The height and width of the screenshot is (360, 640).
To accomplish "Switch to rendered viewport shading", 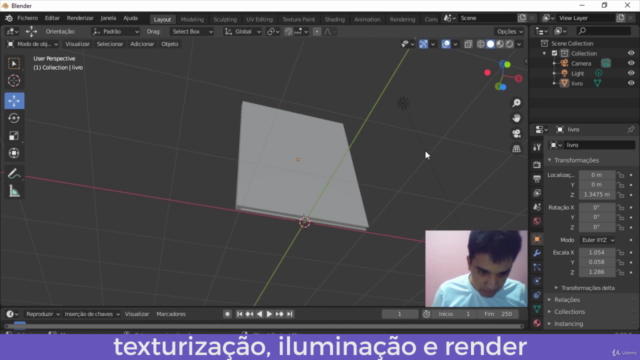I will (509, 44).
